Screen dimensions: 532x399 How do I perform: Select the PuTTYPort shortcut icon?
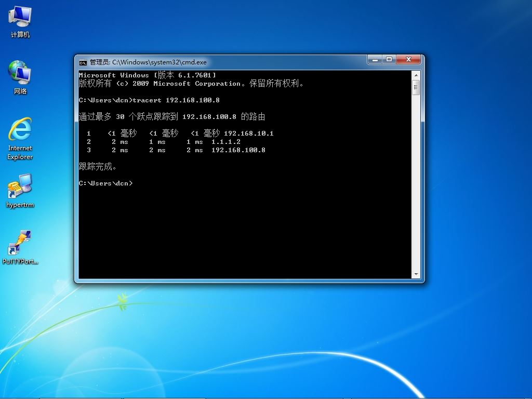(20, 247)
